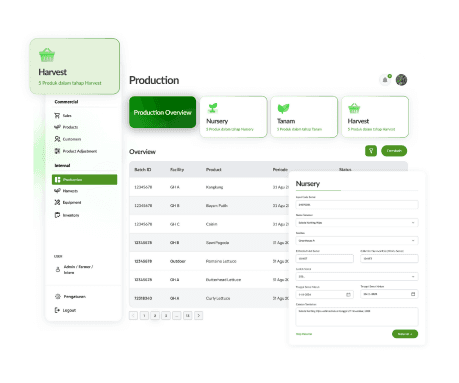The image size is (459, 383).
Task: Click the Product Adjustment icon
Action: [x=57, y=151]
